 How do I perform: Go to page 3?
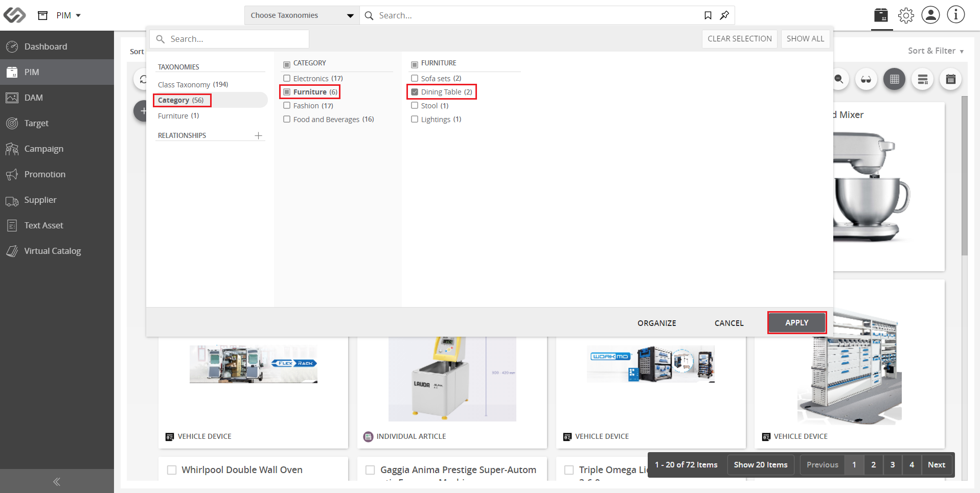tap(893, 465)
